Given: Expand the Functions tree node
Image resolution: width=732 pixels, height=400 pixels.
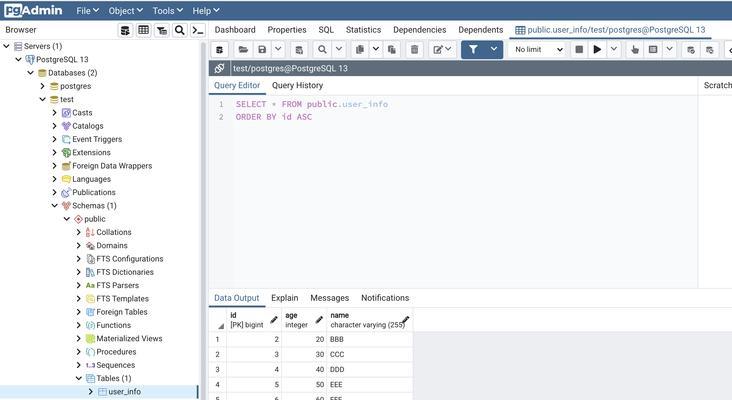Looking at the screenshot, I should coord(78,325).
